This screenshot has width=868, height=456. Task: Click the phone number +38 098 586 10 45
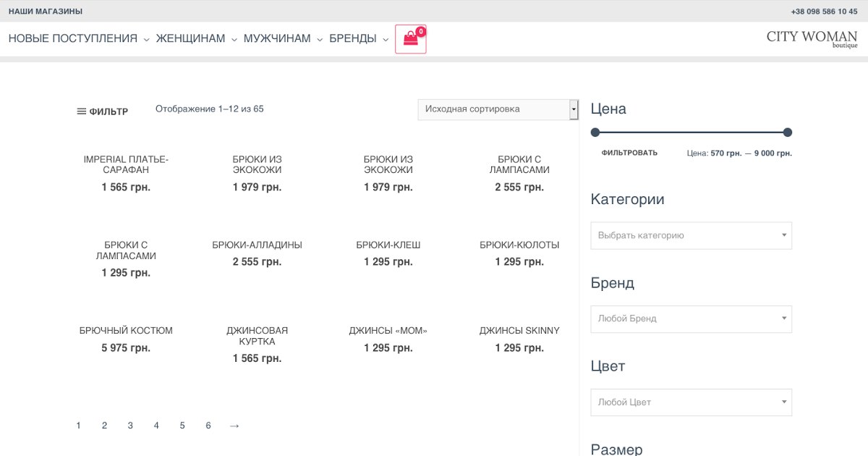tap(824, 12)
